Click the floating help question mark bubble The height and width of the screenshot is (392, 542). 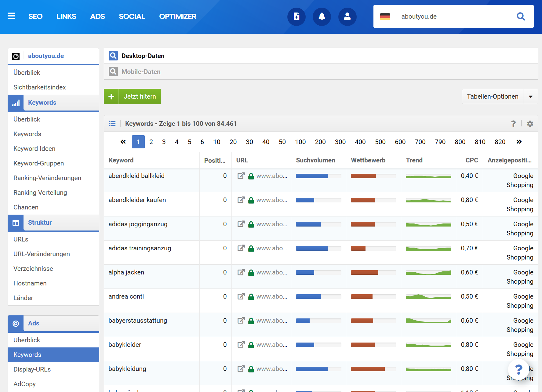(x=518, y=369)
